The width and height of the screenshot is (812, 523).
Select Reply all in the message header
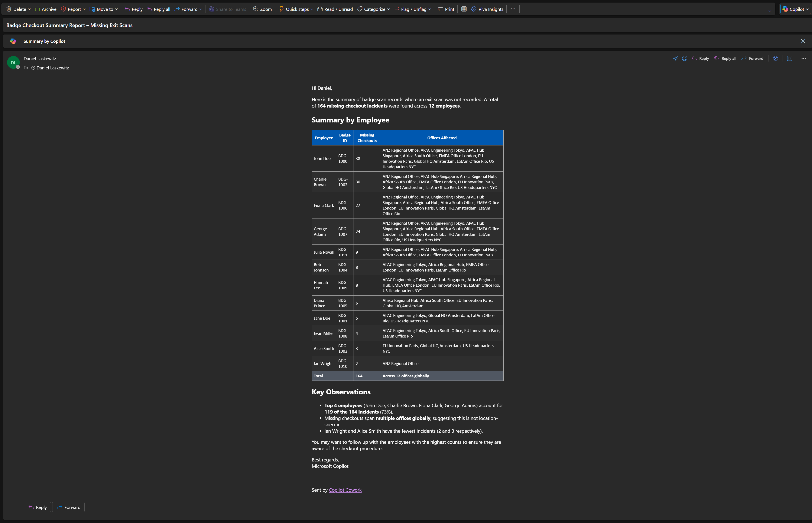click(x=725, y=58)
